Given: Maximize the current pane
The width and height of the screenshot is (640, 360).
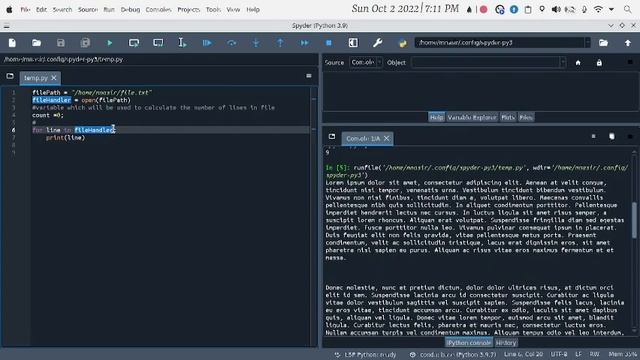Looking at the screenshot, I should (x=353, y=43).
